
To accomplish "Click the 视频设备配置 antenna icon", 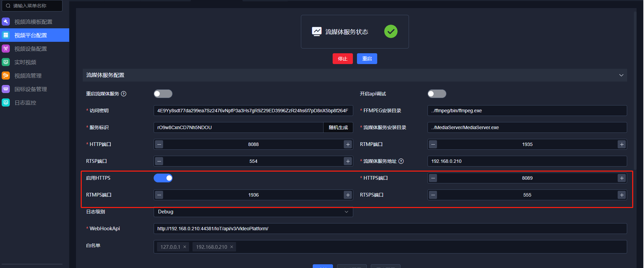I will click(6, 49).
